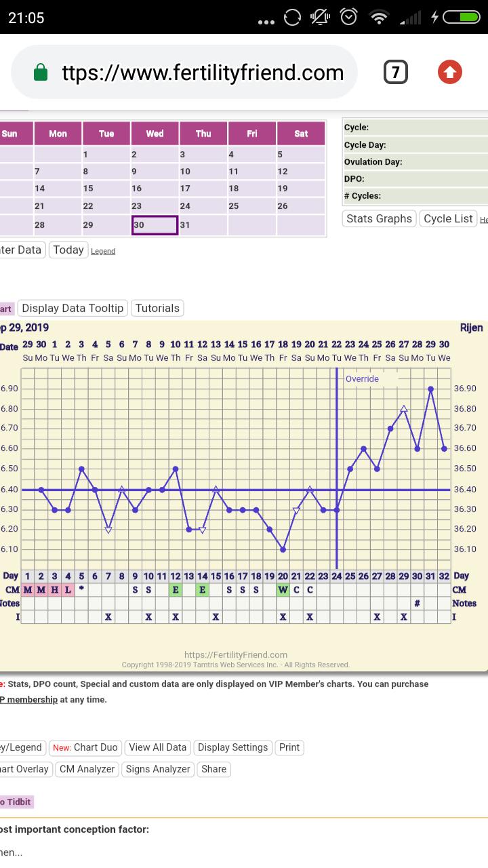Screen dimensions: 488x868
Task: Open Display Settings
Action: [x=232, y=747]
